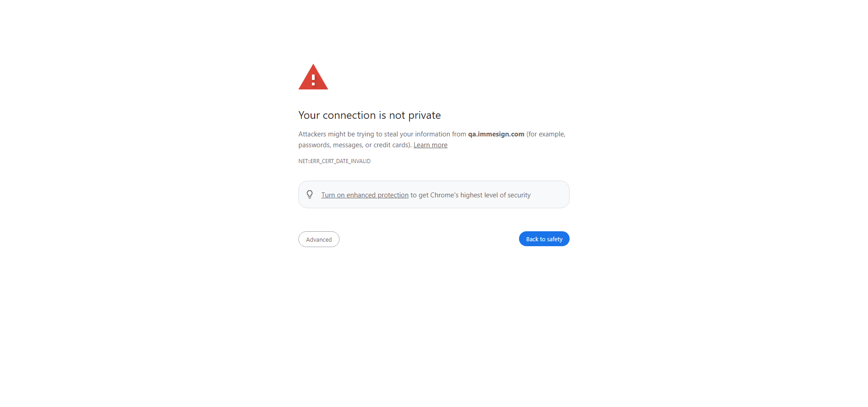Click the NET::ERR_CERT_DATE_INVALID error code
This screenshot has width=868, height=407.
(x=335, y=161)
